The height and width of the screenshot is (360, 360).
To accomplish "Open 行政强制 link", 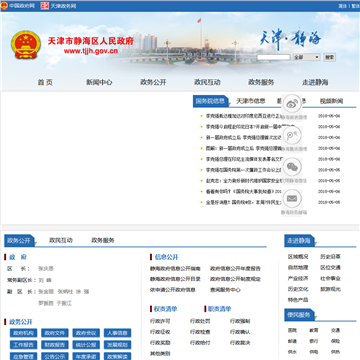I will pyautogui.click(x=240, y=321).
